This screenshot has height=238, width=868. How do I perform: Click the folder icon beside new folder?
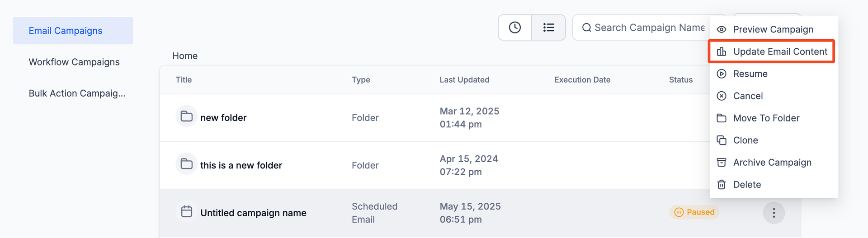(x=186, y=117)
